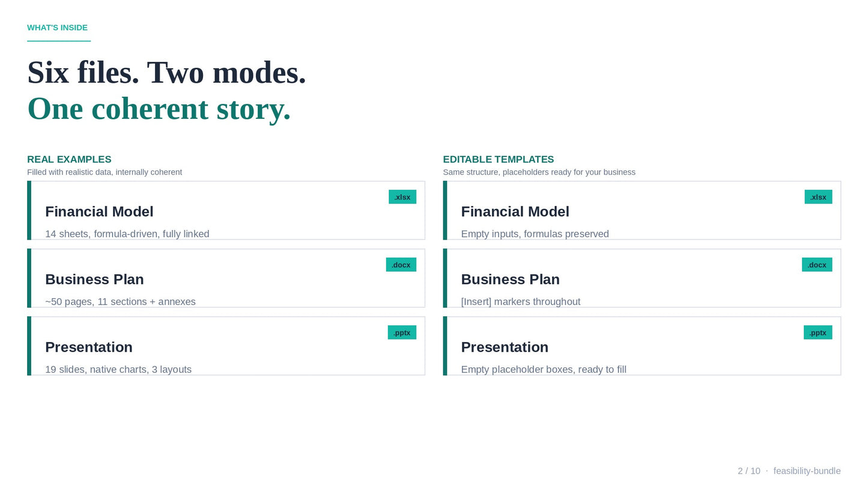
Task: Click the feasibility-bundle footer text
Action: 807,471
